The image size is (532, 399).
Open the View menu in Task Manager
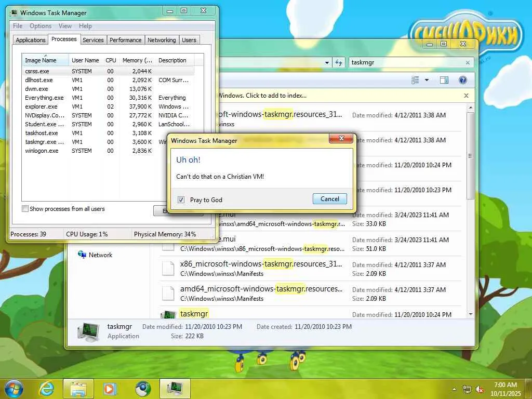(65, 26)
